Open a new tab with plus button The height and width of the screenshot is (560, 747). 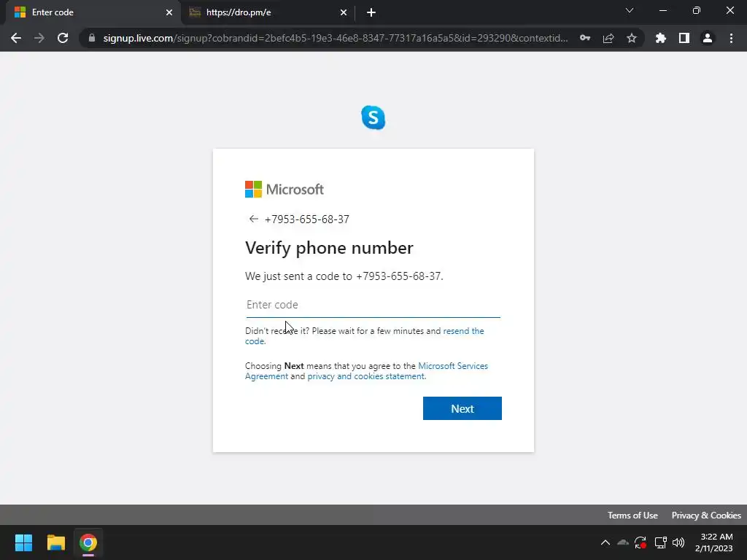pos(371,12)
